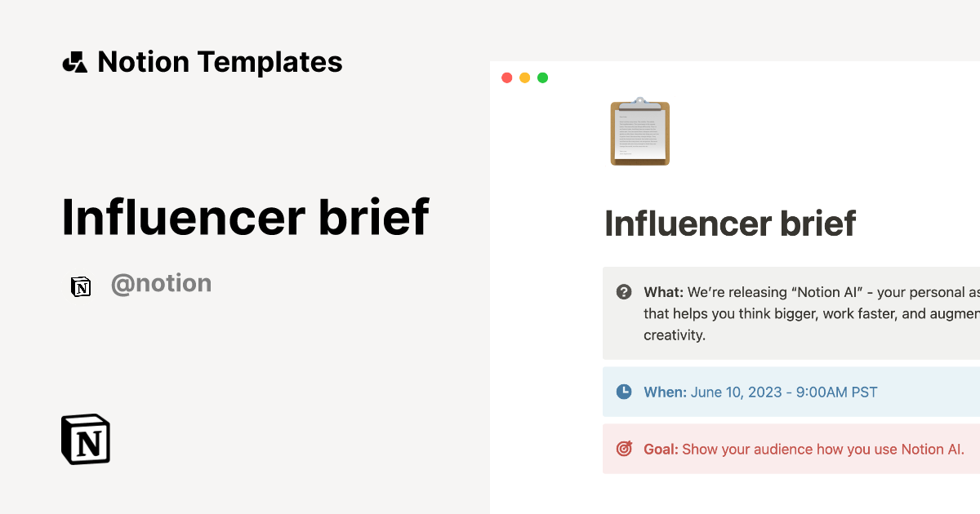The width and height of the screenshot is (980, 514).
Task: Open the @notion creator profile link
Action: pos(161,284)
